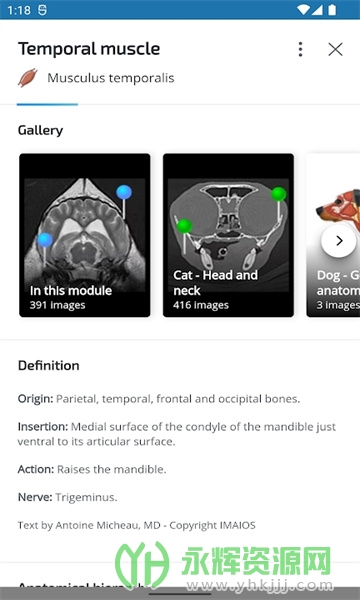This screenshot has height=600, width=360.
Task: Open the 'In this module' gallery card
Action: pos(85,235)
